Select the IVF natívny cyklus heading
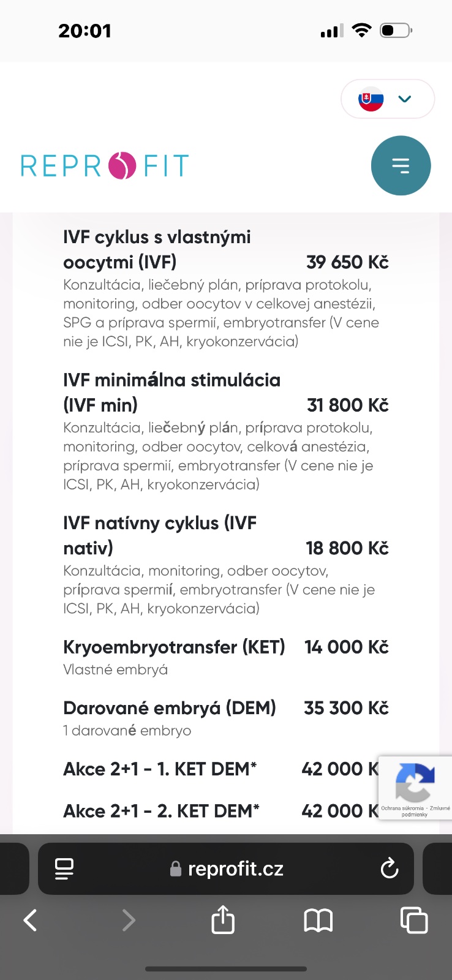This screenshot has height=980, width=452. 159,535
